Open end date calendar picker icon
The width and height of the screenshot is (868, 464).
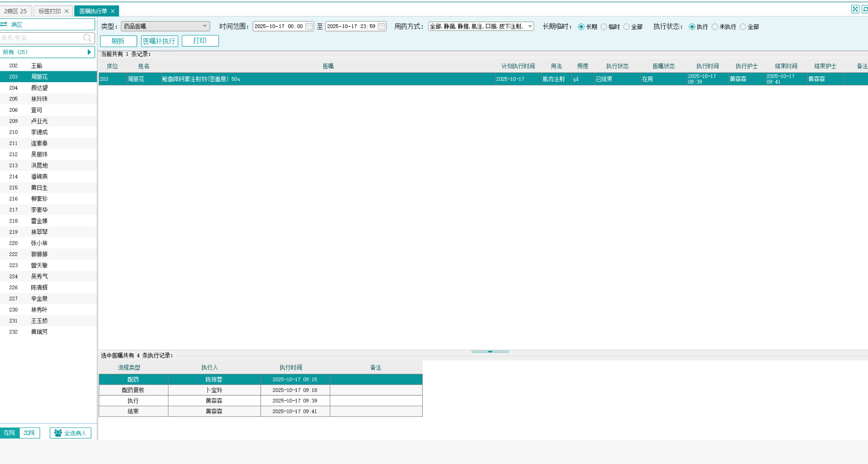(x=381, y=26)
